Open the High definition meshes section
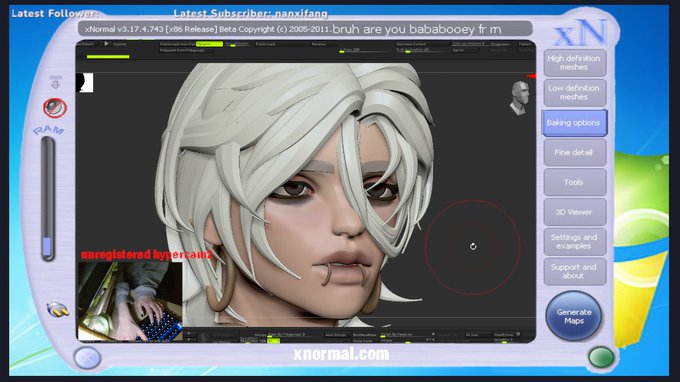This screenshot has height=382, width=680. coord(574,63)
